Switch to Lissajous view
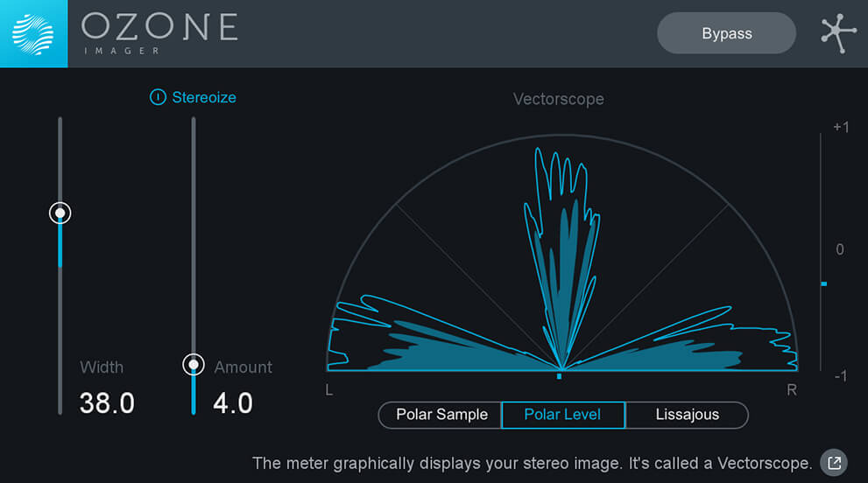The image size is (868, 483). (x=687, y=415)
